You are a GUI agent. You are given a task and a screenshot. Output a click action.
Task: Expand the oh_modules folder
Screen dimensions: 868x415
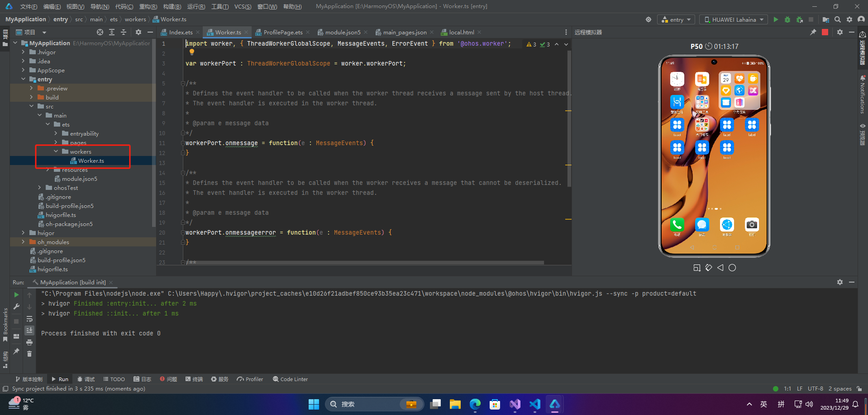[23, 242]
